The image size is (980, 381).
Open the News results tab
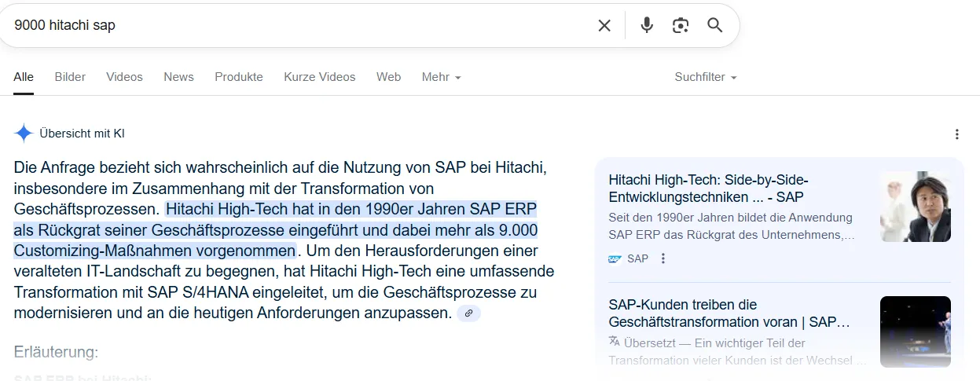click(x=178, y=77)
